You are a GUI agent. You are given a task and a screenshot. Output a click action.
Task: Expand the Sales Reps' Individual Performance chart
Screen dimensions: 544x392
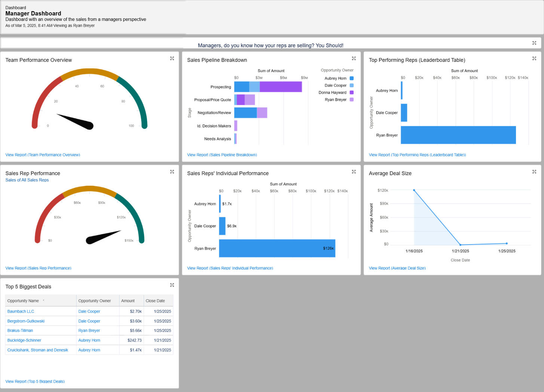coord(353,172)
